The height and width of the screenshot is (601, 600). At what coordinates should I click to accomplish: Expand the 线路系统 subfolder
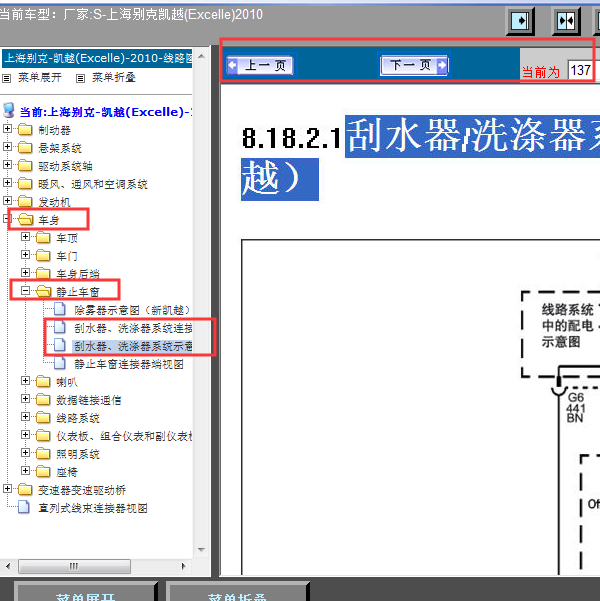click(x=25, y=417)
